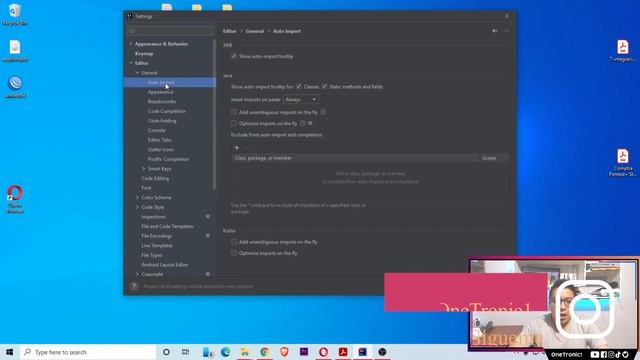Open Brave browser from the taskbar
640x360 pixels.
point(284,352)
